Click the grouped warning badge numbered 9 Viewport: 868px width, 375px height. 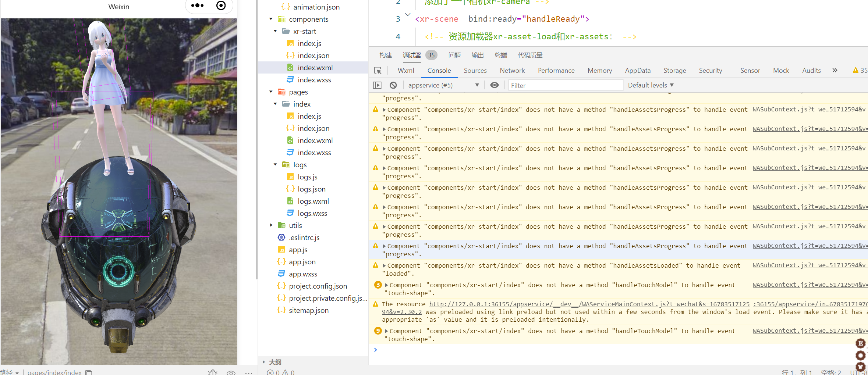pyautogui.click(x=378, y=331)
